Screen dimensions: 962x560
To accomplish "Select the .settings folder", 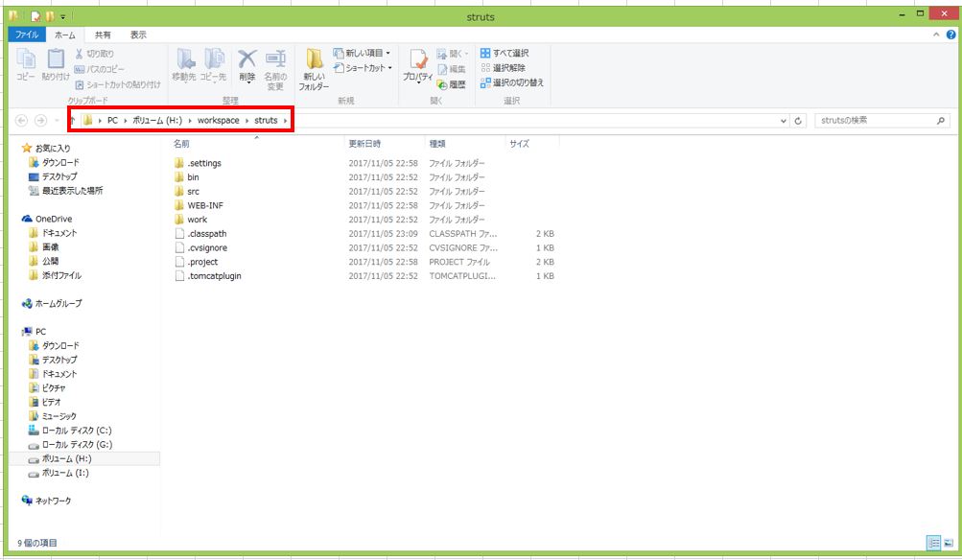I will [x=204, y=163].
